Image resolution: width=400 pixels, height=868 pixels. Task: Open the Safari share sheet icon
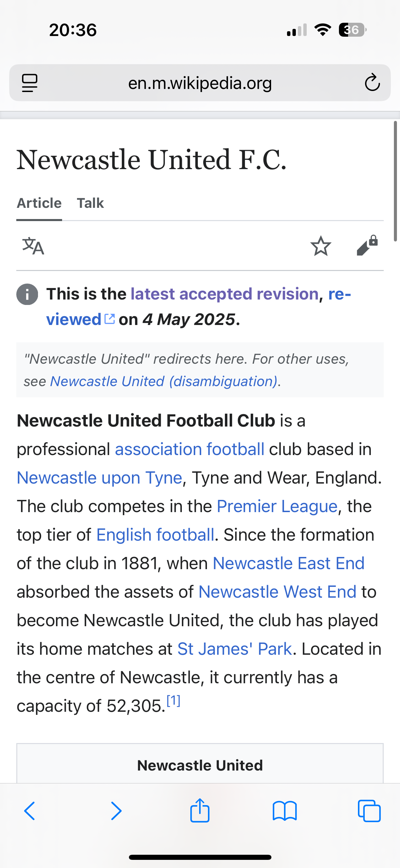(x=200, y=810)
